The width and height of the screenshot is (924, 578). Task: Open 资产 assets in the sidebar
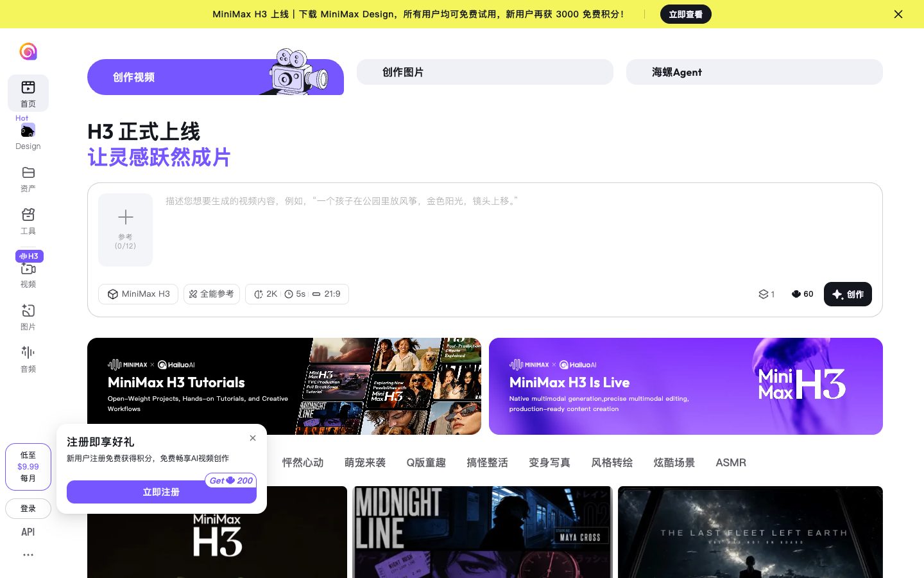(x=28, y=179)
